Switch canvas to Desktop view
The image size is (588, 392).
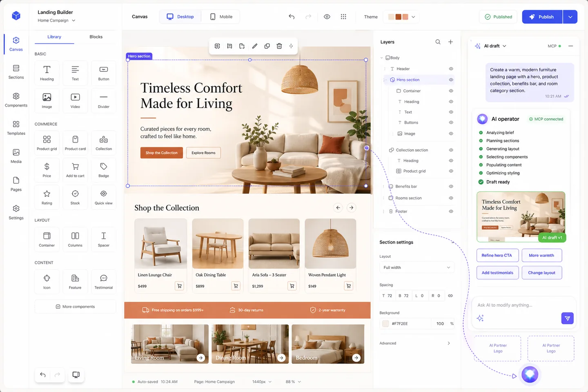180,17
